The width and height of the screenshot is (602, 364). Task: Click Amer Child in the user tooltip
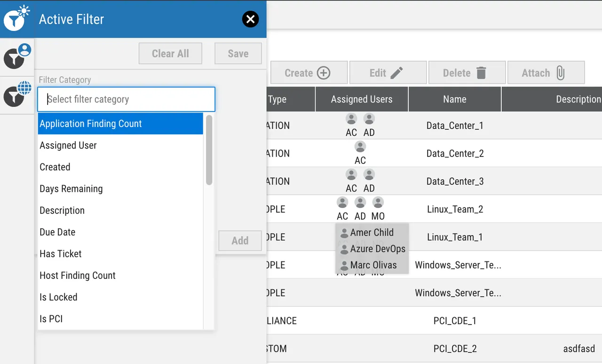372,232
